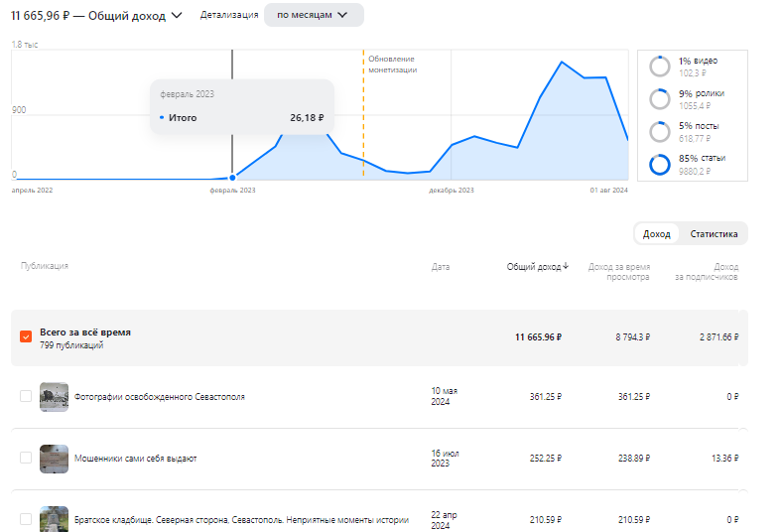Switch to the Статистика tab
The width and height of the screenshot is (782, 532).
pyautogui.click(x=714, y=234)
